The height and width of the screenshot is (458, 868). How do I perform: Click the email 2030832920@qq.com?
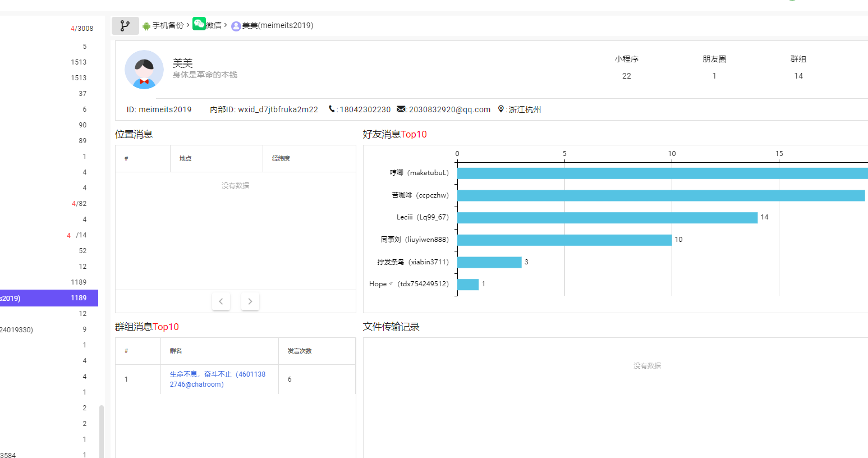[449, 109]
